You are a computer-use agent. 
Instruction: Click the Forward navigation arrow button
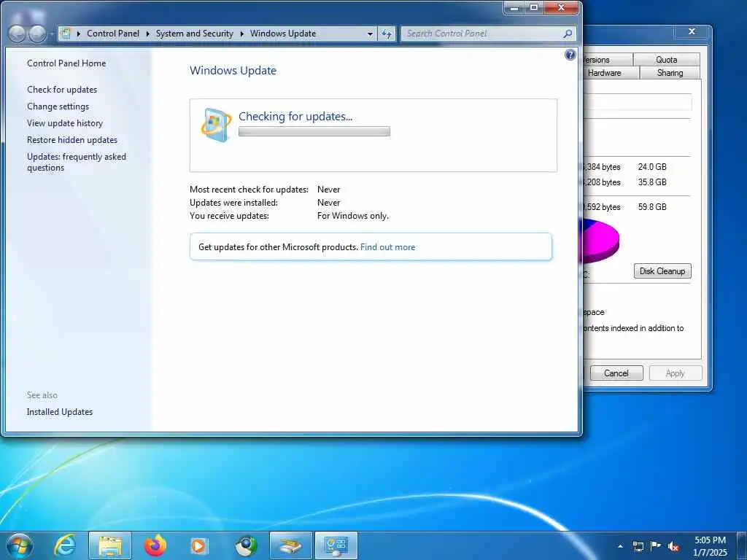38,34
